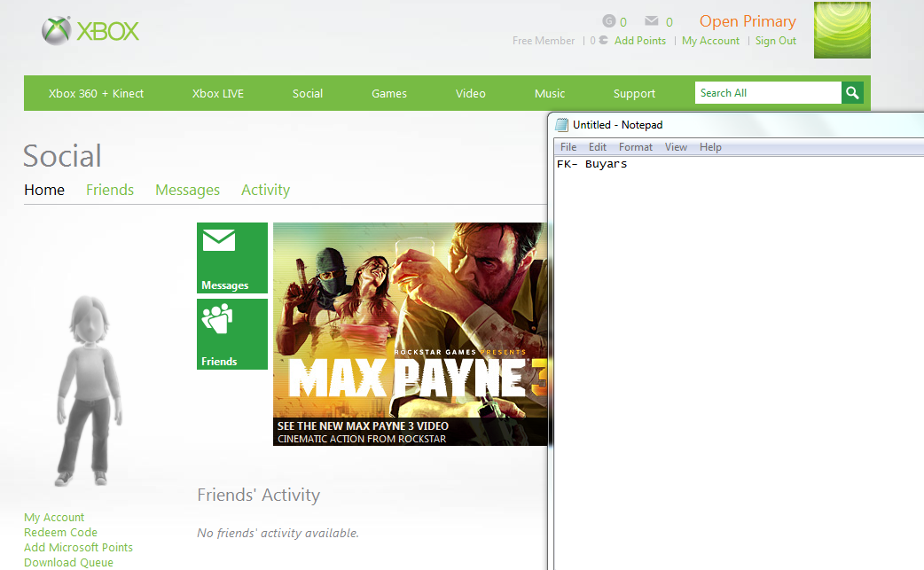The image size is (924, 570).
Task: Click the Gamerscore G icon
Action: pyautogui.click(x=608, y=21)
